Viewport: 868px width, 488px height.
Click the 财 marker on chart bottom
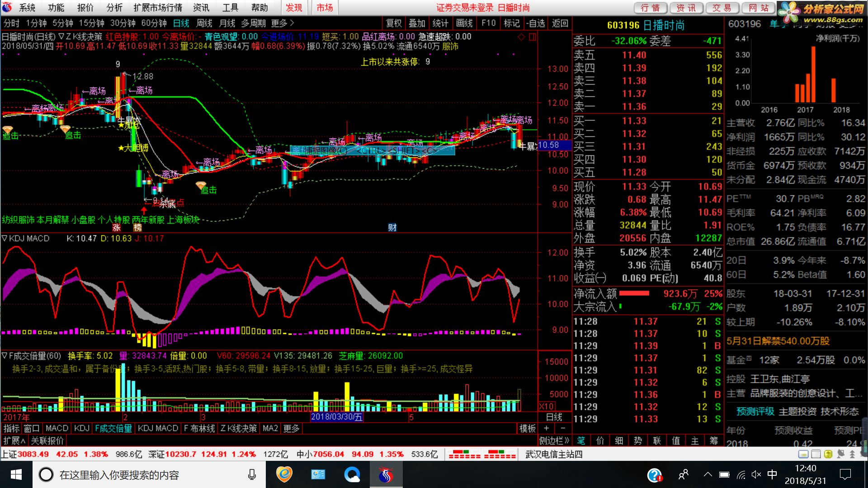click(392, 228)
